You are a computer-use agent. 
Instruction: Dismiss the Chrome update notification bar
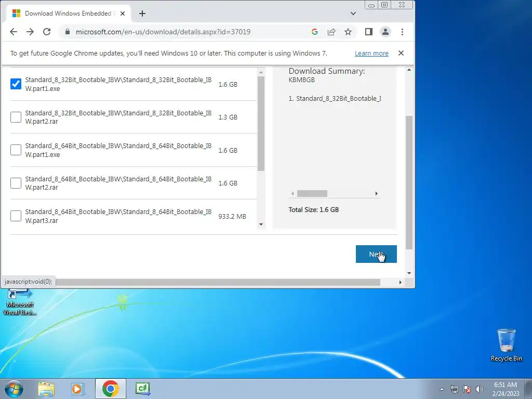click(x=401, y=54)
